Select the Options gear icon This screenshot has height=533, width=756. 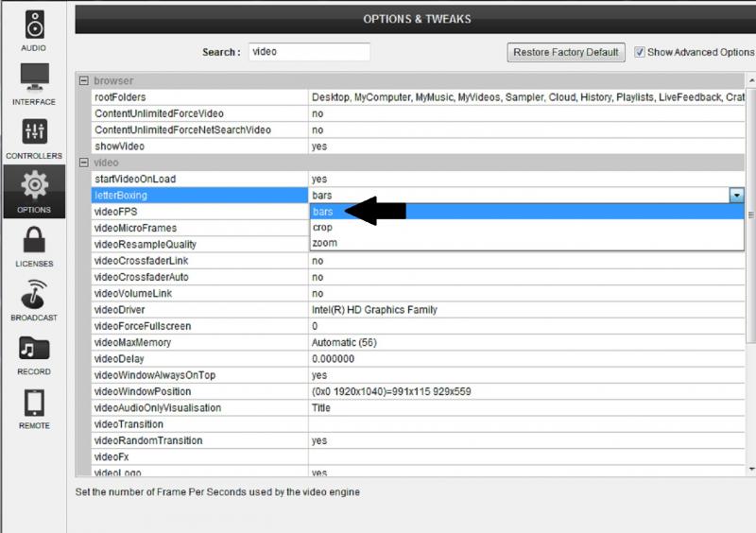tap(34, 184)
